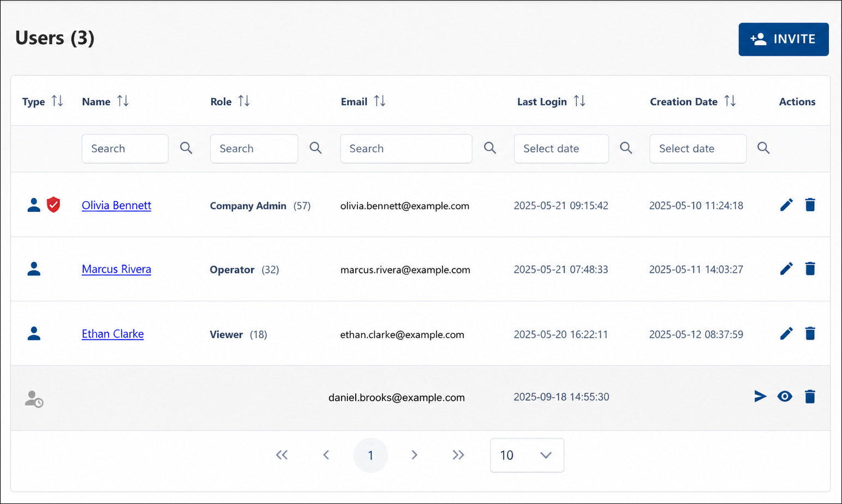
Task: Click the magnifier beside Last Login filter
Action: [x=626, y=148]
